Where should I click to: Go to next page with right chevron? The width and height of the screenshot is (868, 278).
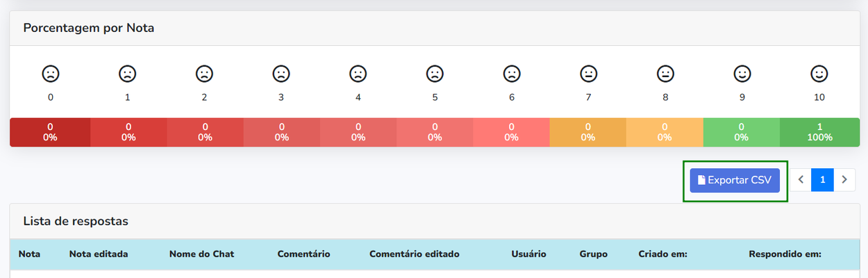(x=844, y=180)
